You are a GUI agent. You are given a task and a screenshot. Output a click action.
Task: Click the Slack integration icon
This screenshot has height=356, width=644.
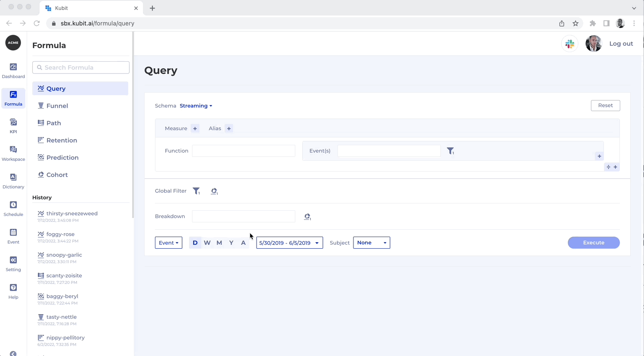point(570,44)
